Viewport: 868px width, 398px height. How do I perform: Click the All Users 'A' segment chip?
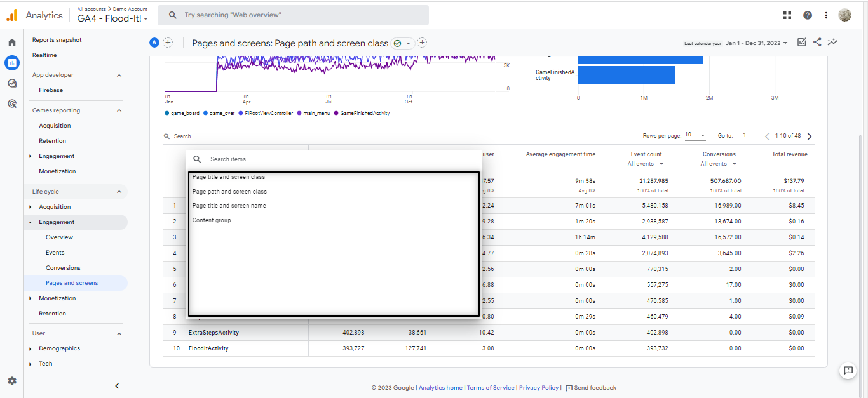154,43
